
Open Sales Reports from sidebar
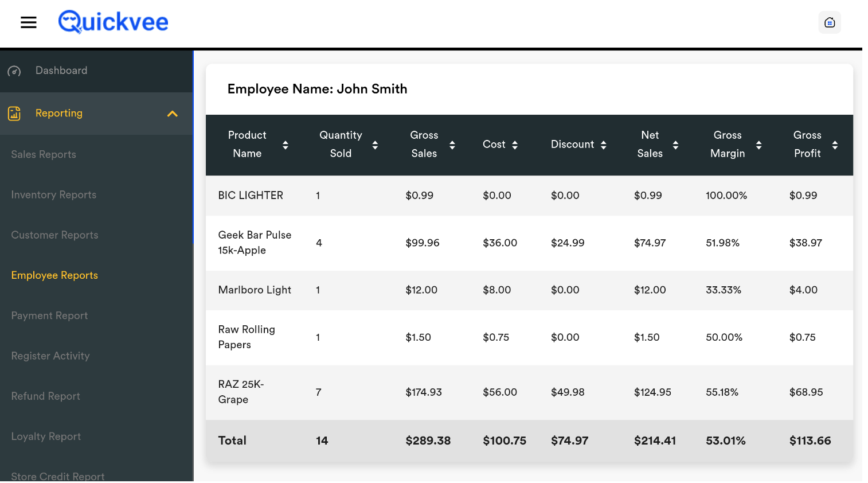(x=44, y=154)
